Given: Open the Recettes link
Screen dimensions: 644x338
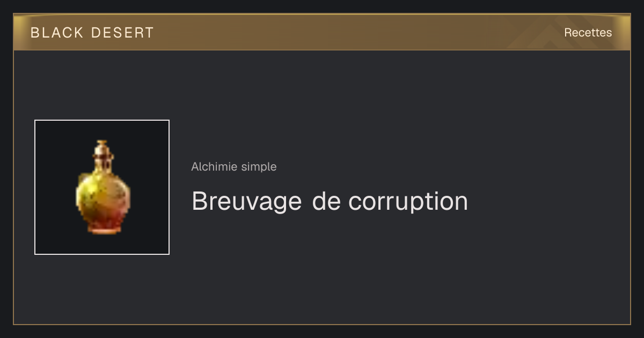Looking at the screenshot, I should click(x=588, y=33).
